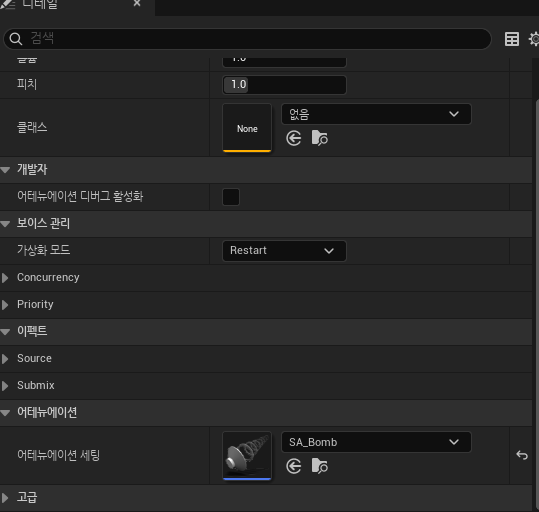The width and height of the screenshot is (539, 512).
Task: Expand the Concurrency row
Action: (5, 278)
